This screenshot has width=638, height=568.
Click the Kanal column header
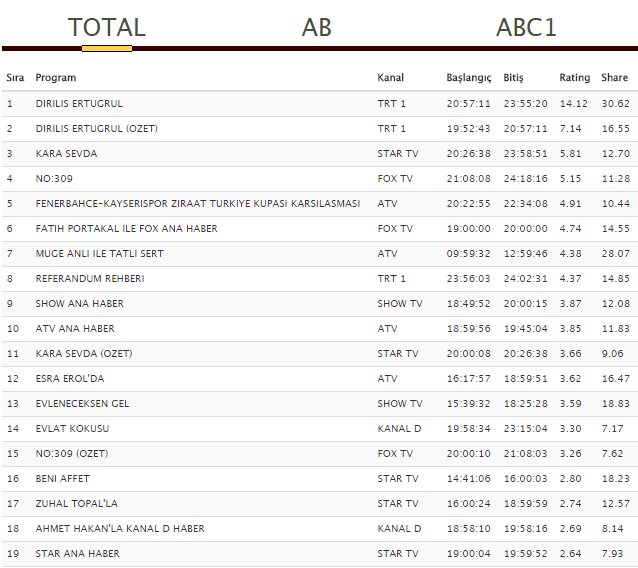tap(391, 77)
